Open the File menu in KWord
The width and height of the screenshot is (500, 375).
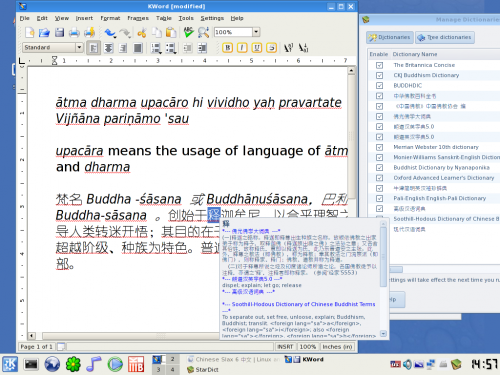24,18
